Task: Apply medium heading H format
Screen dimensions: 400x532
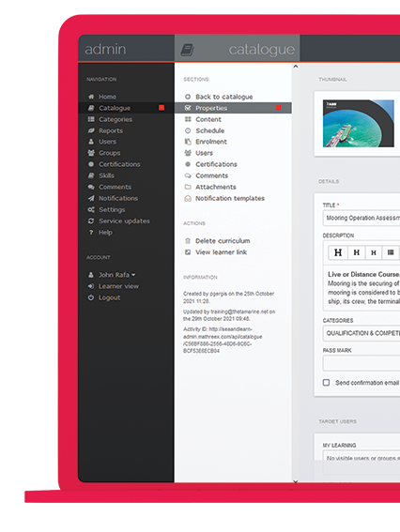Action: [356, 252]
